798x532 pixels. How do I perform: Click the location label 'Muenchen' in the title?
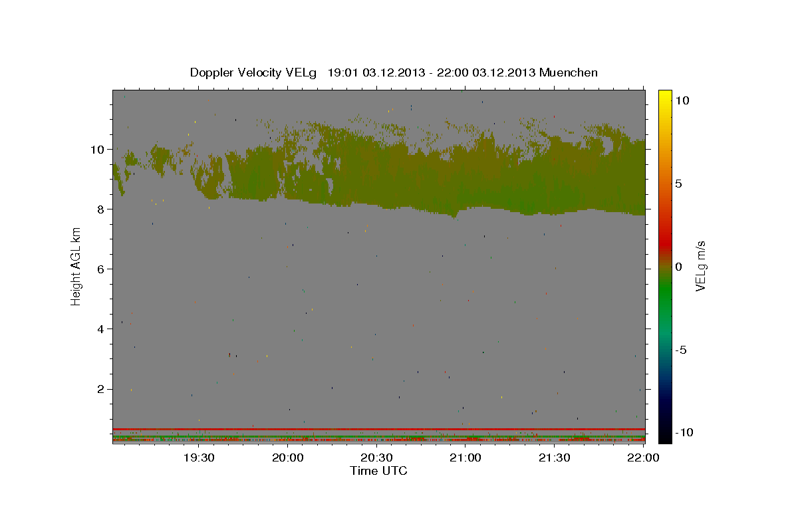coord(569,72)
